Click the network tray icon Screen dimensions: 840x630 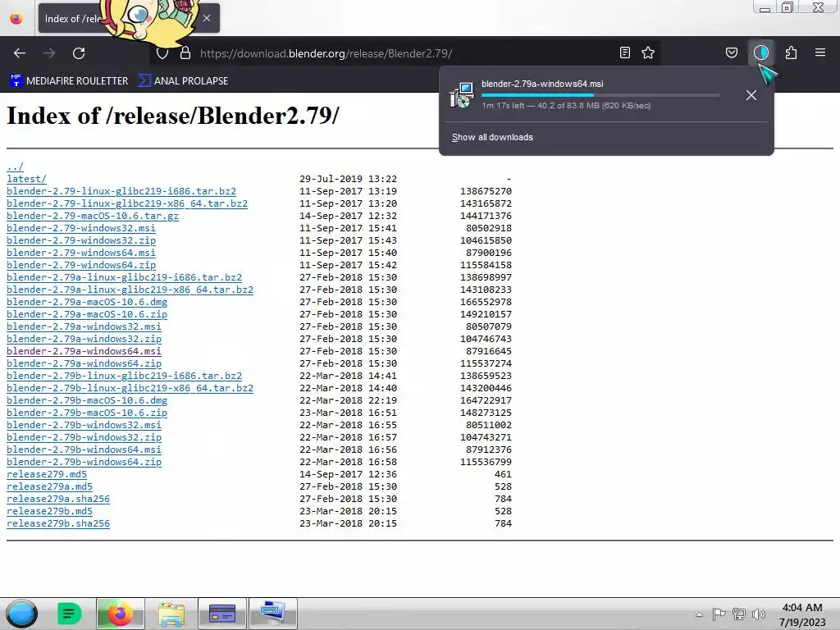pyautogui.click(x=739, y=614)
